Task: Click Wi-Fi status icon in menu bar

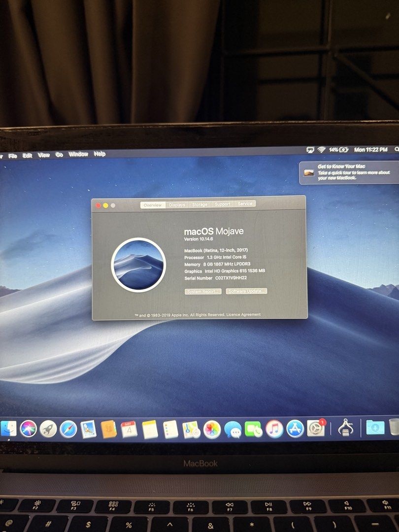Action: [321, 150]
